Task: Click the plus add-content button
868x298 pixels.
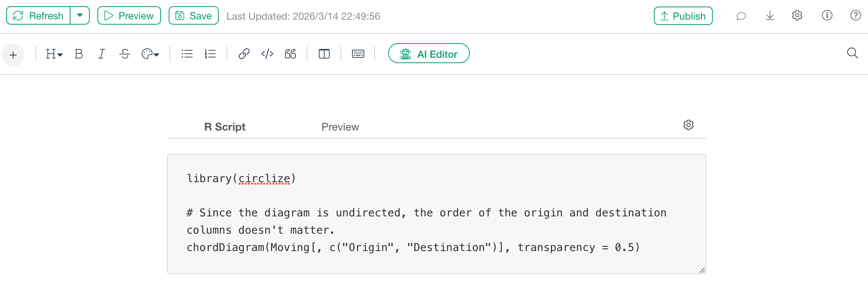Action: point(13,55)
